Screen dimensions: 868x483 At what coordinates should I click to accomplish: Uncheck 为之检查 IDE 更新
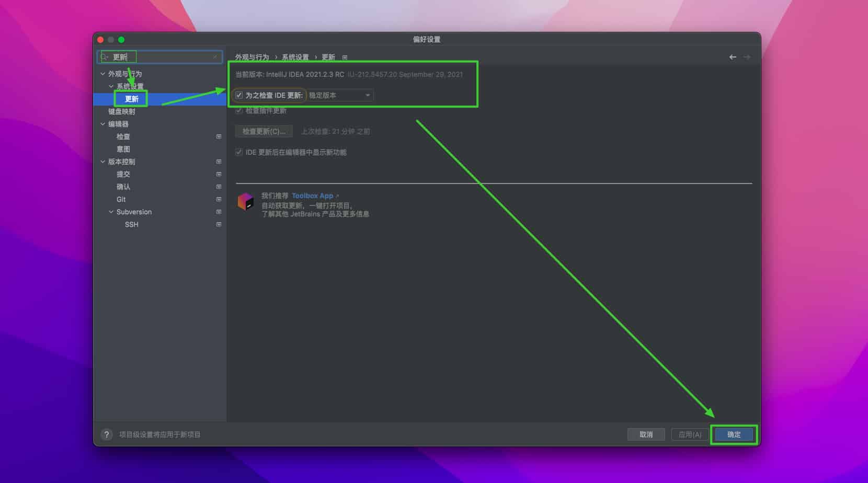tap(238, 95)
